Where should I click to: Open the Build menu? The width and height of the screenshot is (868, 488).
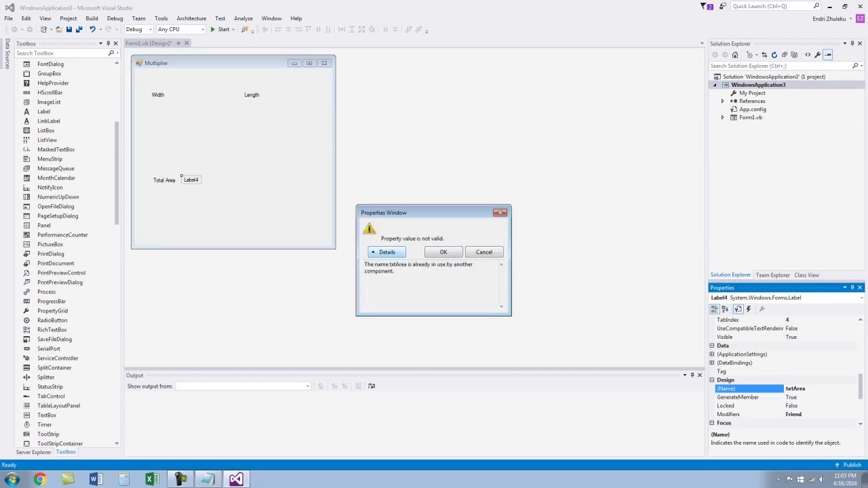[92, 18]
